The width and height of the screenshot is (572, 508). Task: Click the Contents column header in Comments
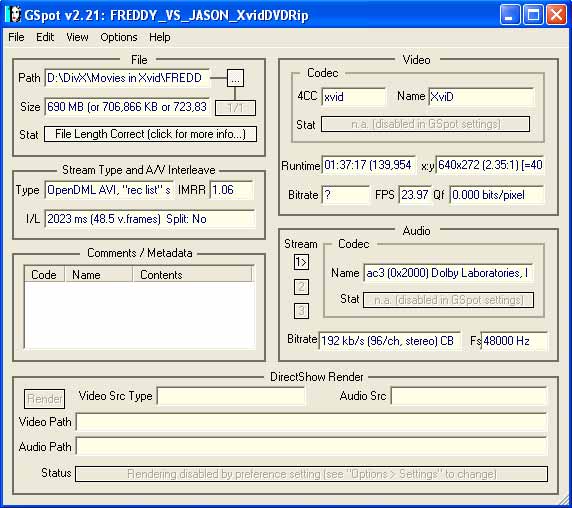coord(192,274)
